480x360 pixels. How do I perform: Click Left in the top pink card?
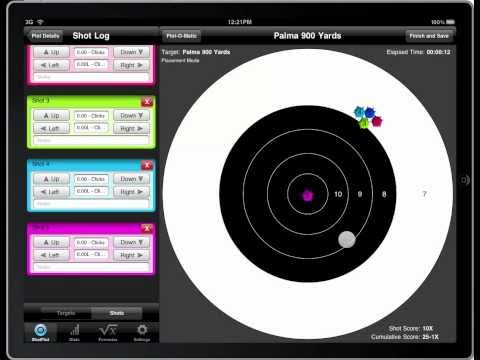click(x=51, y=65)
